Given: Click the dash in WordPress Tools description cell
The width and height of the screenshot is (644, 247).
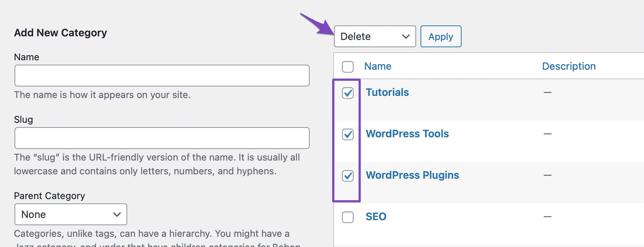Looking at the screenshot, I should point(548,134).
